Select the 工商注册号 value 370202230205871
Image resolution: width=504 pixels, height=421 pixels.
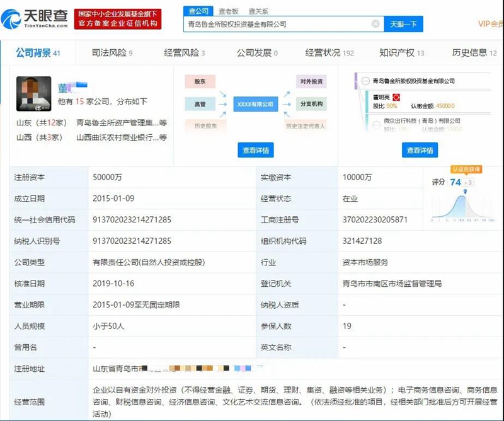click(x=375, y=220)
